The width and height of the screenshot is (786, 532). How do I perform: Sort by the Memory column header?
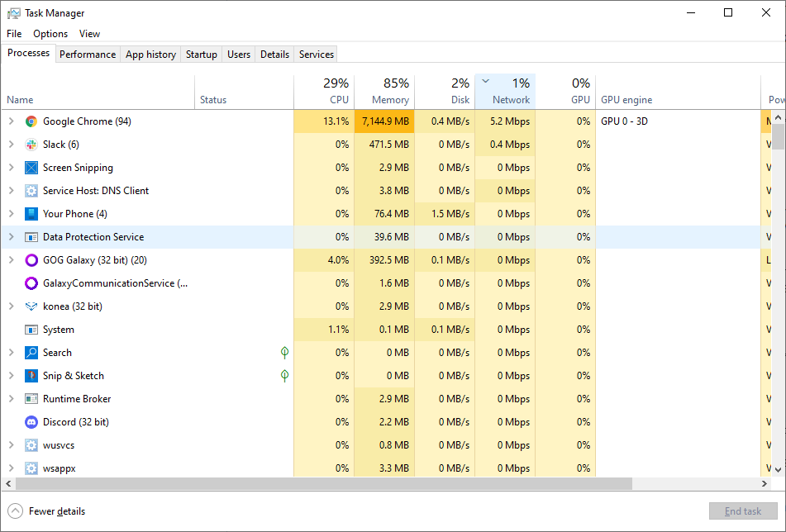pyautogui.click(x=384, y=92)
